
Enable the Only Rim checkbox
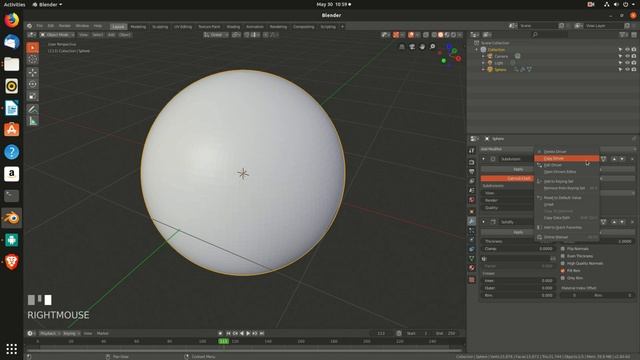pos(563,278)
